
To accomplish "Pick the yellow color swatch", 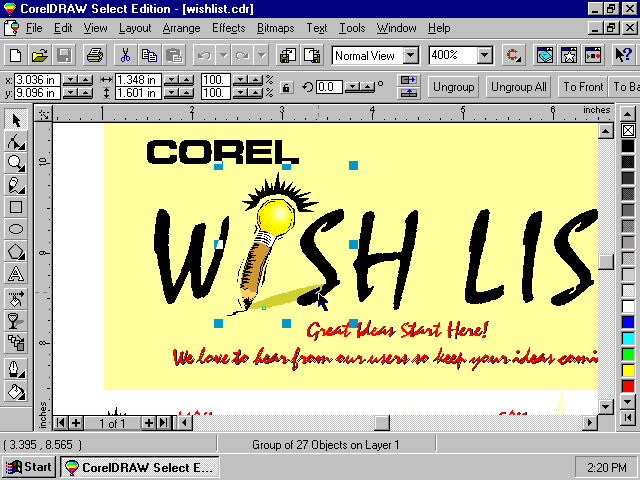I will tap(628, 370).
